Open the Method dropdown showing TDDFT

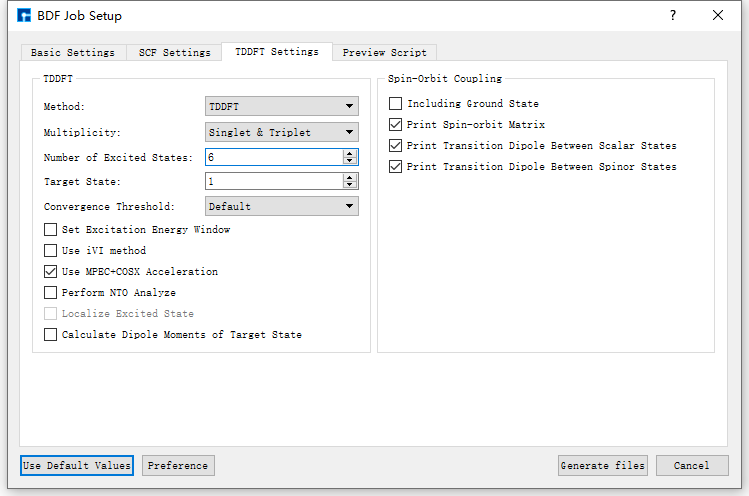pos(281,107)
